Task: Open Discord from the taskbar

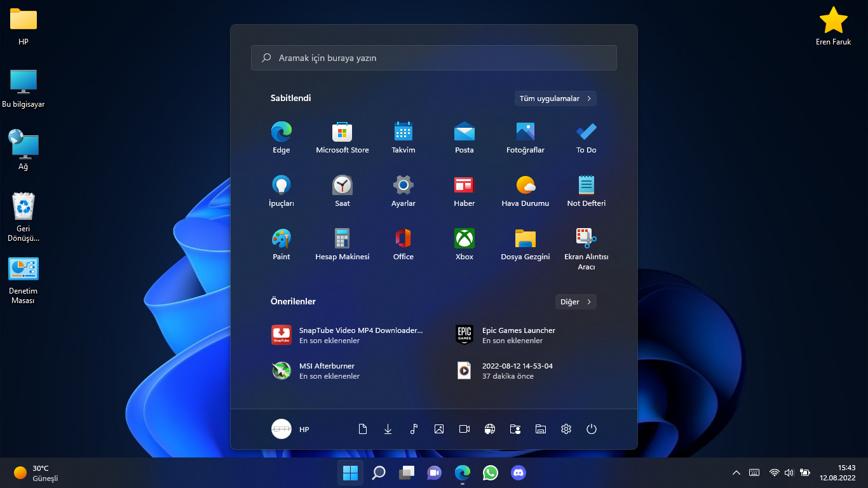Action: point(519,473)
